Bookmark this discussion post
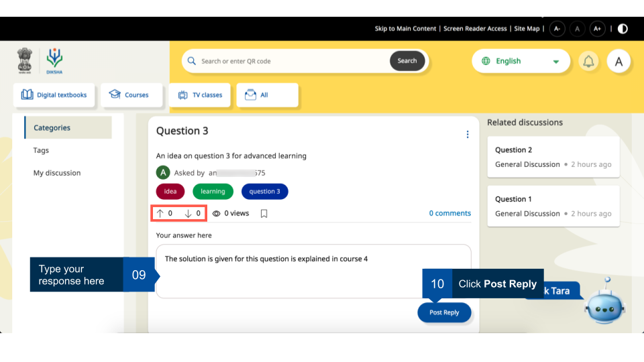 tap(264, 214)
